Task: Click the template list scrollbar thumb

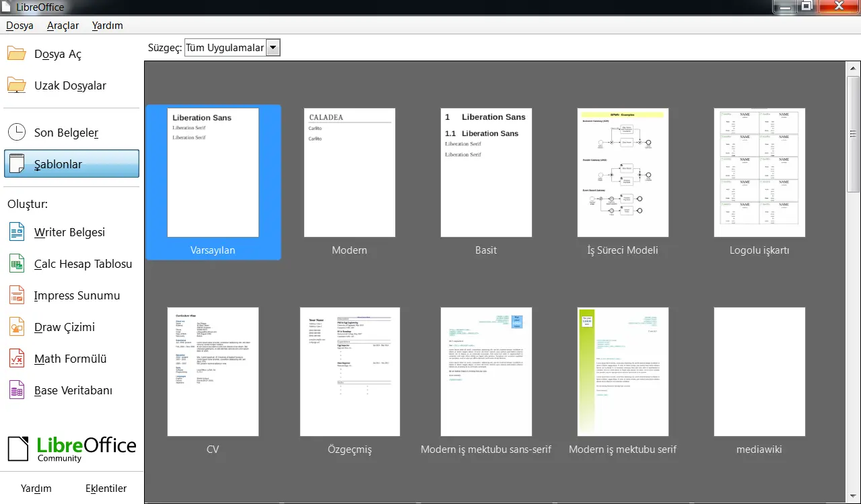Action: tap(854, 133)
